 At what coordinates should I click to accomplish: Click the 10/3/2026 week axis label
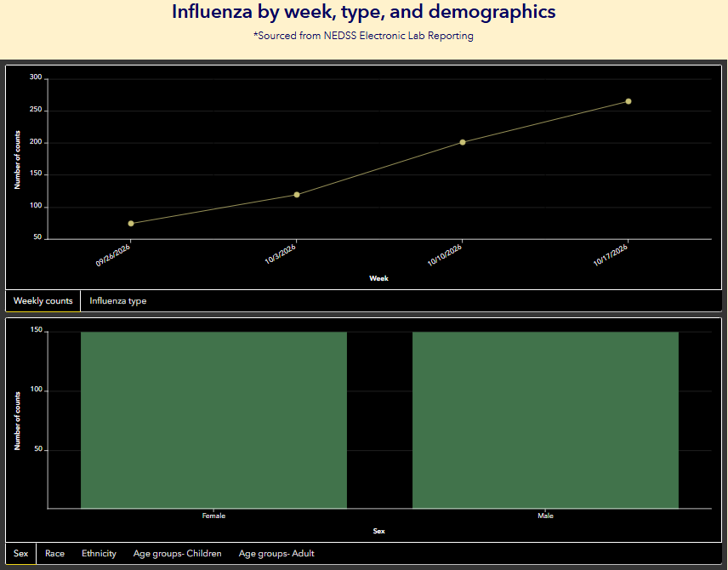pyautogui.click(x=281, y=254)
